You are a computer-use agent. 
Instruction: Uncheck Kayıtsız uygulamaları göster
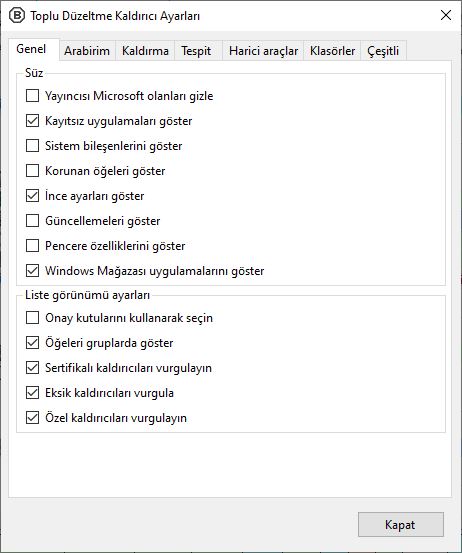tap(32, 121)
